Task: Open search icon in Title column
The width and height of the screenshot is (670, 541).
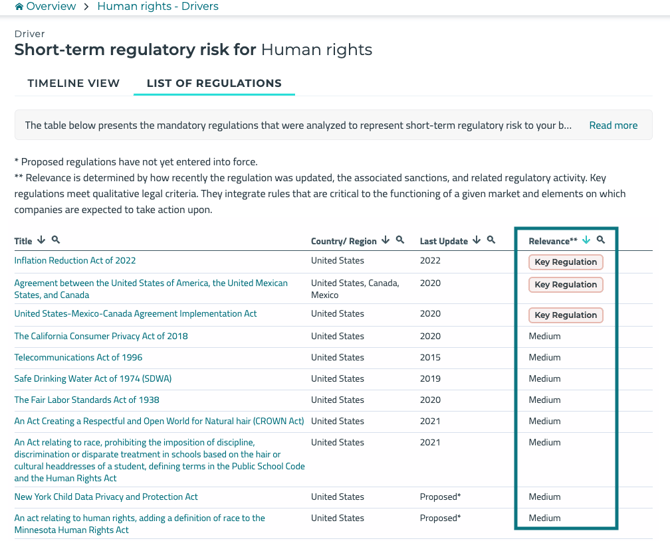Action: (x=56, y=240)
